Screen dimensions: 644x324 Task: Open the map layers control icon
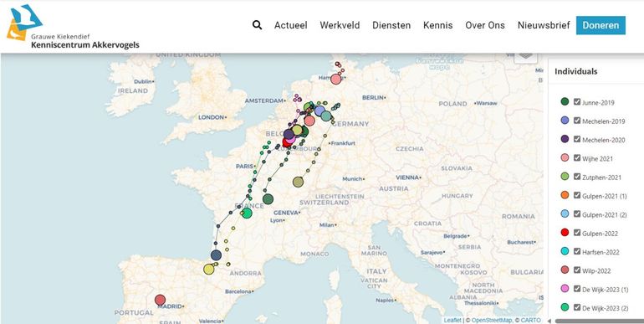tap(525, 56)
